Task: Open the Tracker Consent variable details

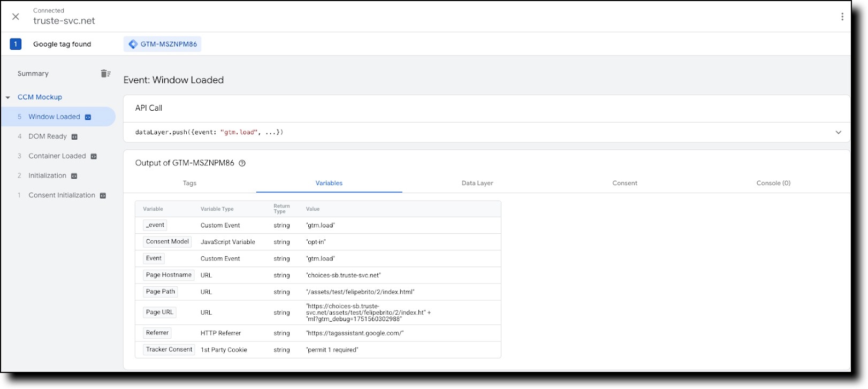Action: click(x=169, y=349)
